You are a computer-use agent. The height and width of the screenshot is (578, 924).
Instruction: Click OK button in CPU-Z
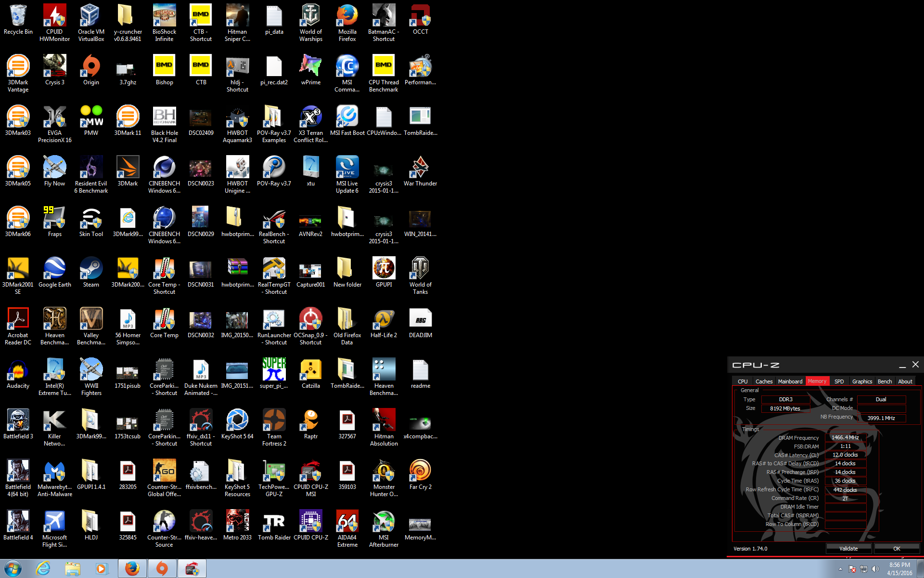[x=897, y=548]
